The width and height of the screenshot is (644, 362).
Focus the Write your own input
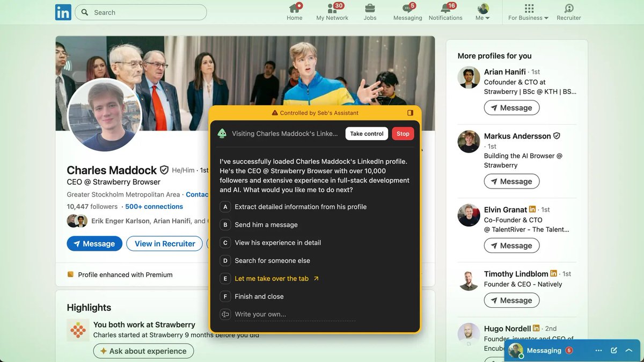pos(295,314)
